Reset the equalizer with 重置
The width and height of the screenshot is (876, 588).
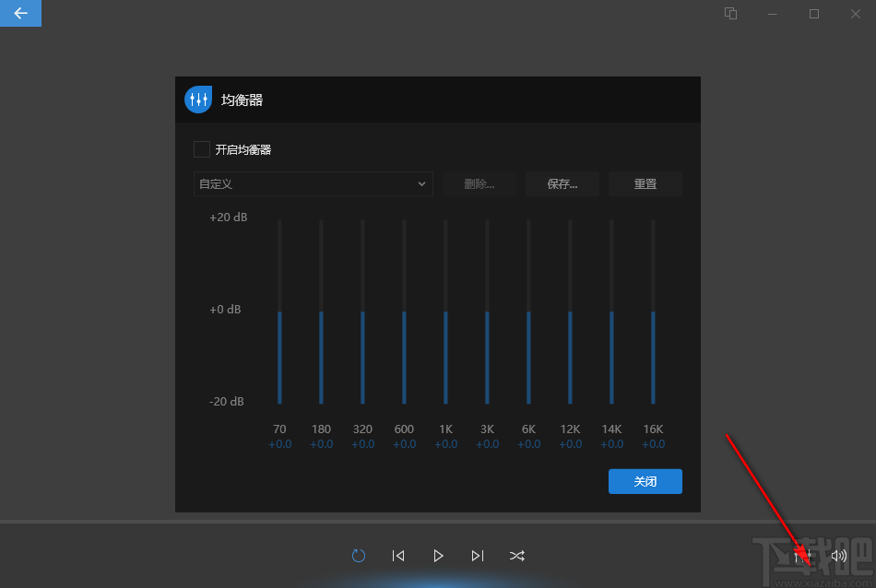pyautogui.click(x=645, y=183)
